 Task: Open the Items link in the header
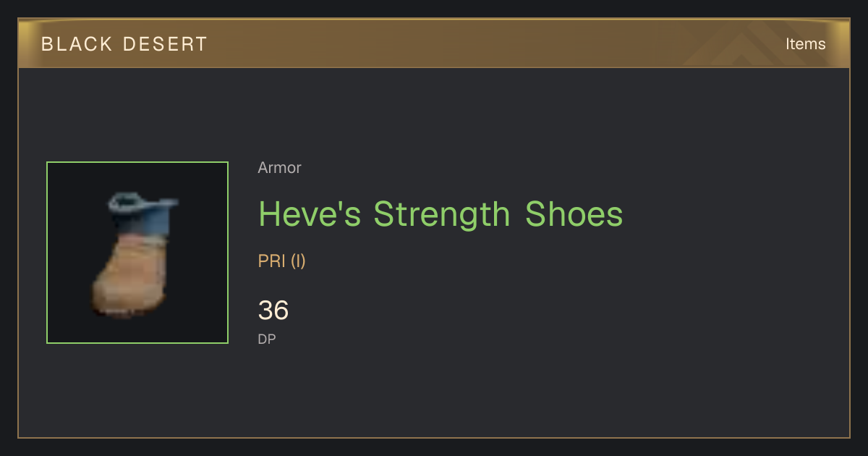tap(805, 43)
